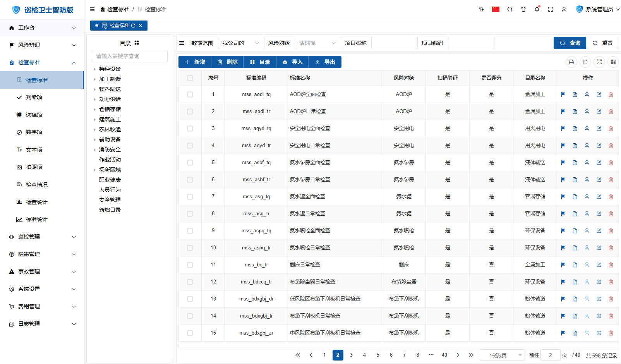Close the 检查标准 tab
The image size is (621, 364).
coord(141,26)
